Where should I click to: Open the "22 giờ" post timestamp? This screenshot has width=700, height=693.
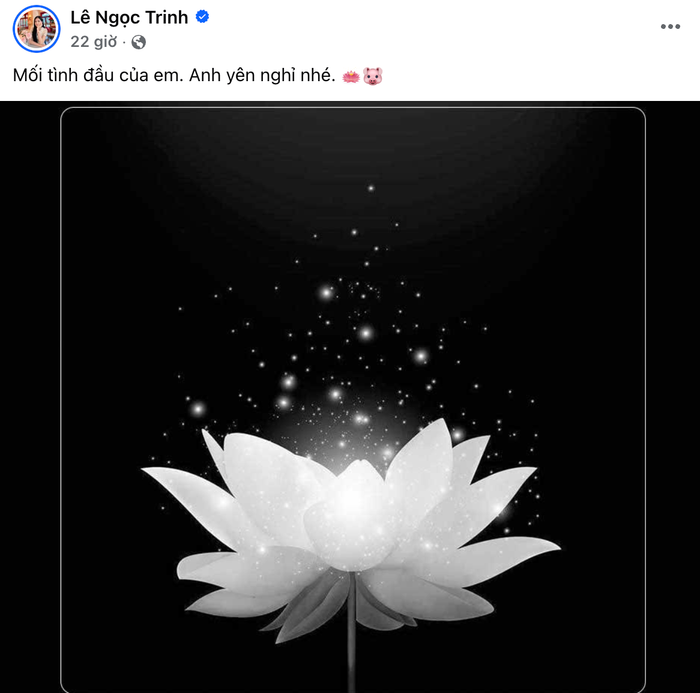[93, 42]
